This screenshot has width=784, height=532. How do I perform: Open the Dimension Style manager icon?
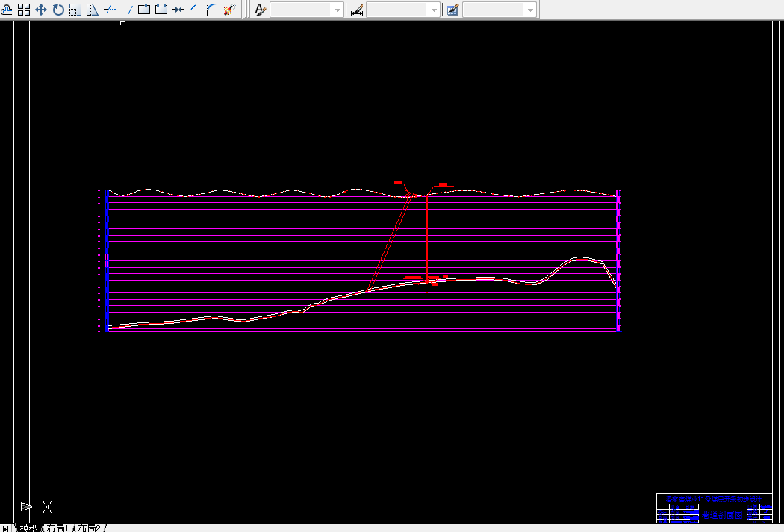coord(356,10)
